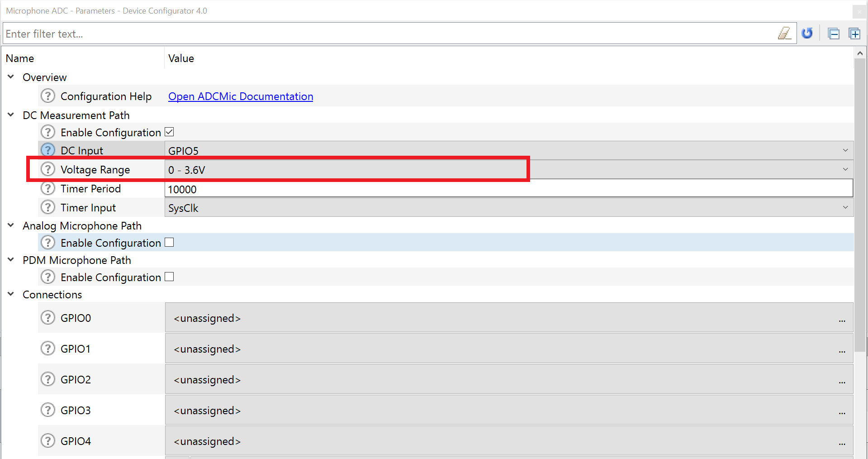Select the Timer Period row label
This screenshot has height=459, width=868.
point(90,189)
